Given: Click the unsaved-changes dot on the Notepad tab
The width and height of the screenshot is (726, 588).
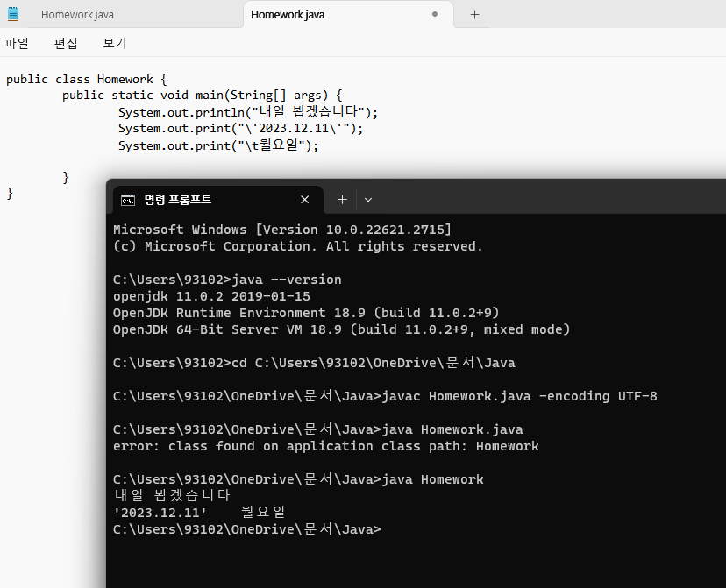Looking at the screenshot, I should (434, 14).
